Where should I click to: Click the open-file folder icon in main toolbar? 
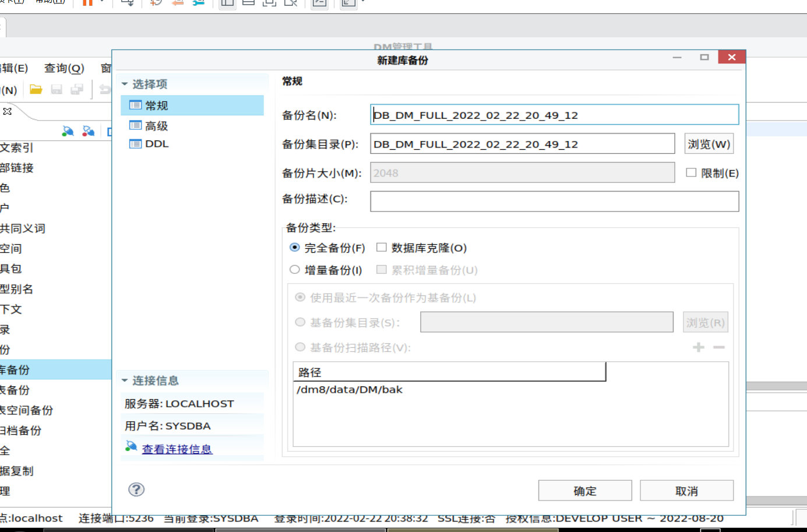(x=36, y=89)
